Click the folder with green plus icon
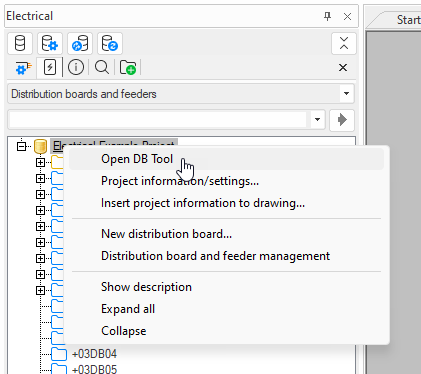 [128, 68]
